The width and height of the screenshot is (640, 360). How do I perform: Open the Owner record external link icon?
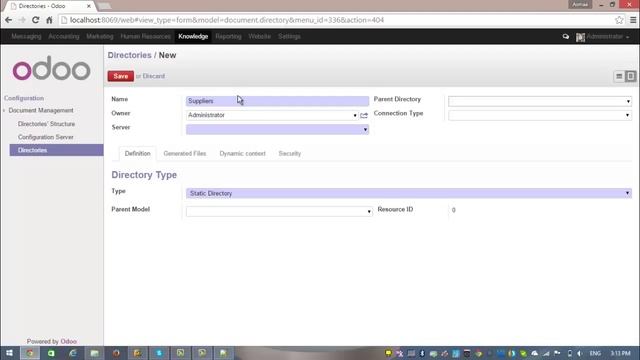[x=364, y=116]
